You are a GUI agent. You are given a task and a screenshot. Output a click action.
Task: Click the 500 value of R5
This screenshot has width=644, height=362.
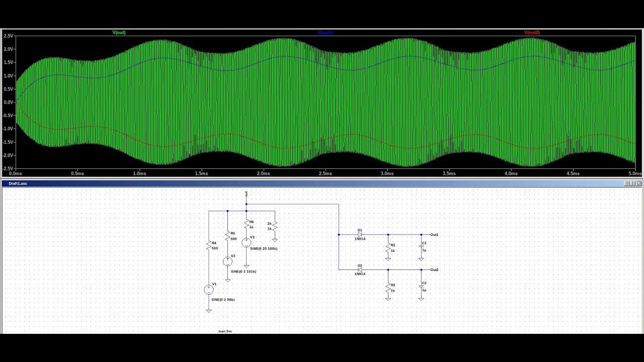233,239
